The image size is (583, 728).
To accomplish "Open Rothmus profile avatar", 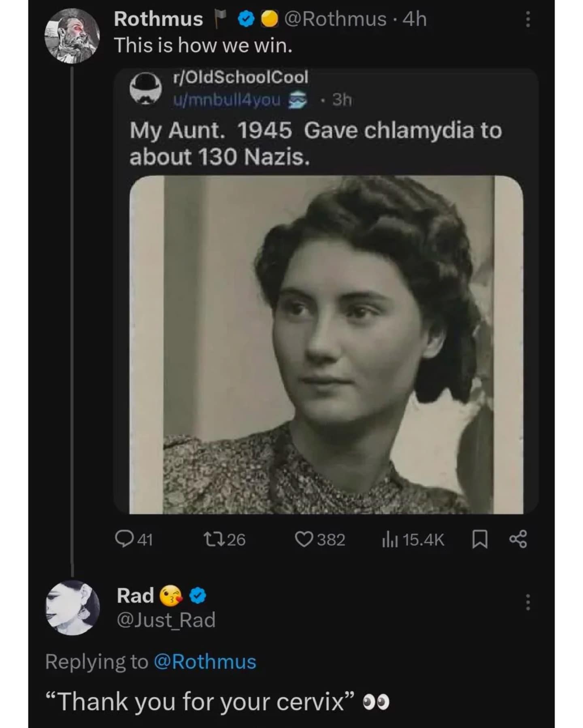I will click(x=72, y=36).
